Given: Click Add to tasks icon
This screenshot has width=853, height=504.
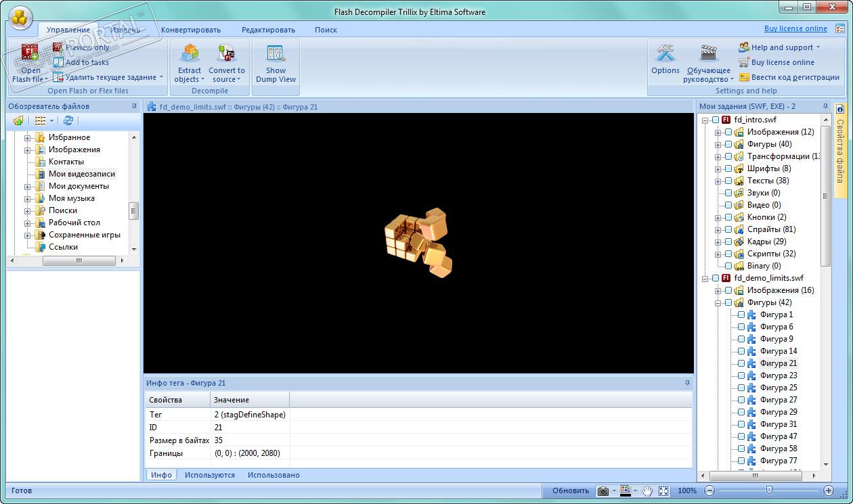Looking at the screenshot, I should point(58,62).
